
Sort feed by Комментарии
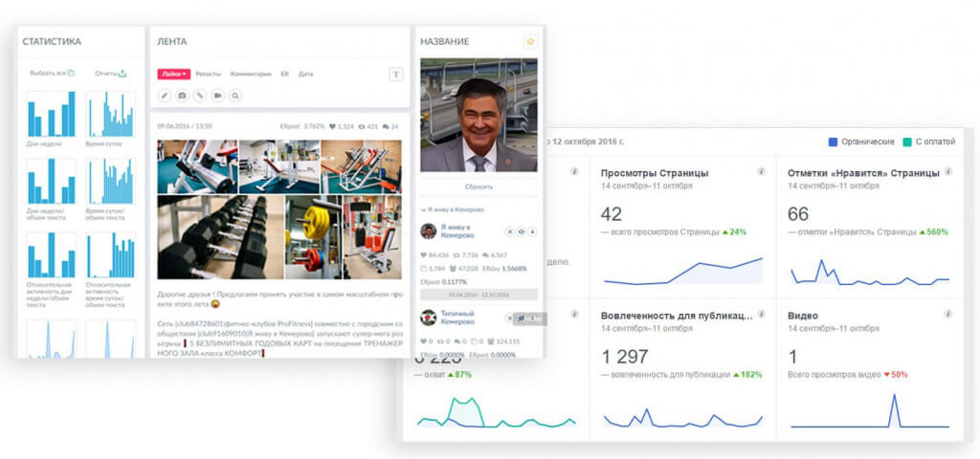click(x=251, y=74)
